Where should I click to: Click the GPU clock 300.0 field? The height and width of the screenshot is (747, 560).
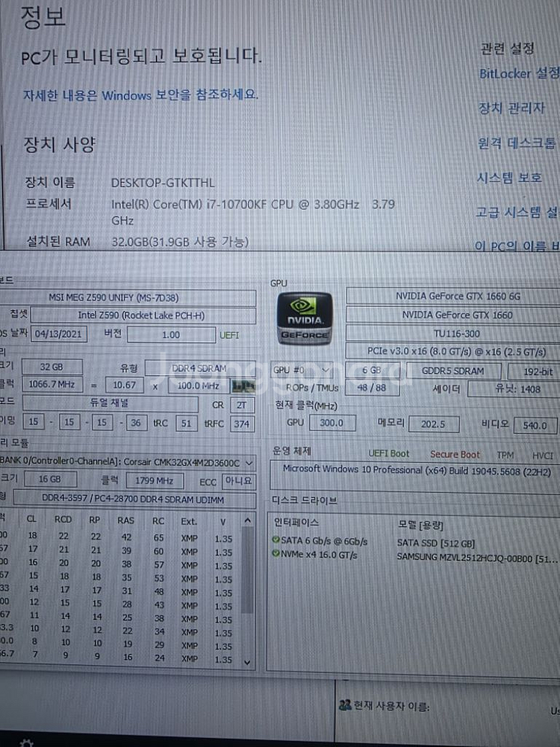(x=332, y=423)
